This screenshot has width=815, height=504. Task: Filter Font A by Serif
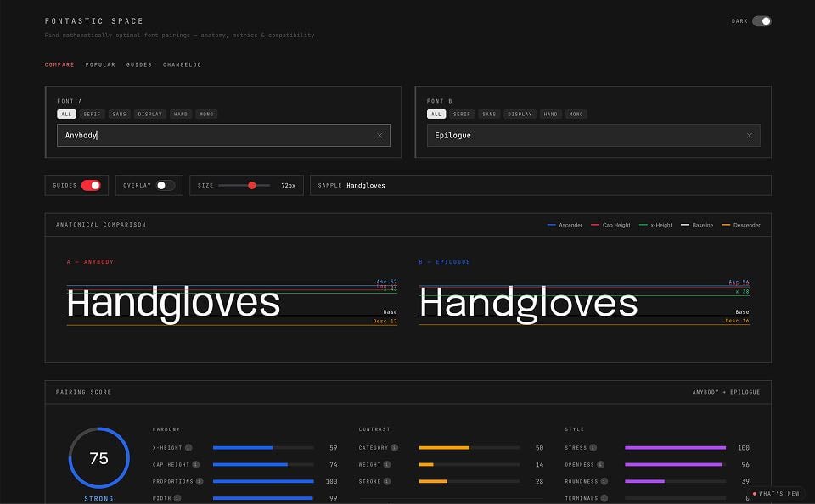pos(92,115)
